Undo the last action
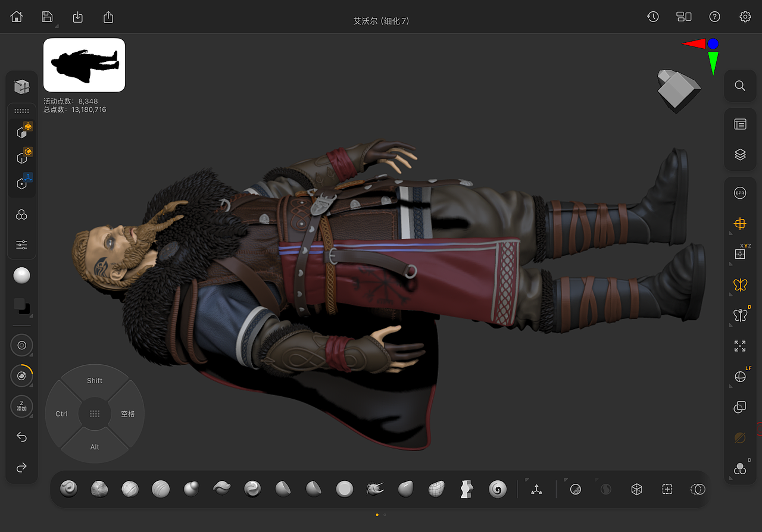The height and width of the screenshot is (532, 762). point(22,437)
